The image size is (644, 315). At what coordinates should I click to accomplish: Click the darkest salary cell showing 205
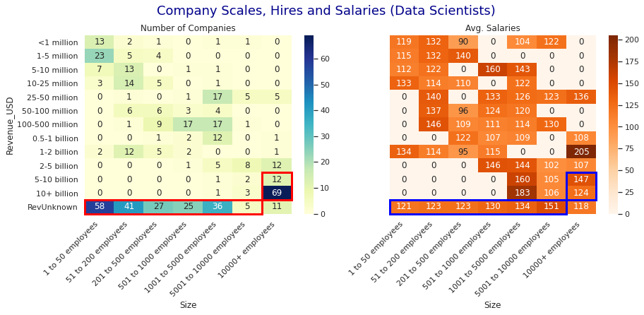point(581,152)
